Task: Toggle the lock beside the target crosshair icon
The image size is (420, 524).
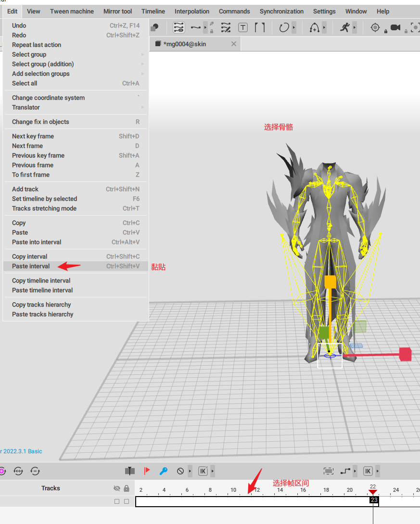Action: coord(385,31)
